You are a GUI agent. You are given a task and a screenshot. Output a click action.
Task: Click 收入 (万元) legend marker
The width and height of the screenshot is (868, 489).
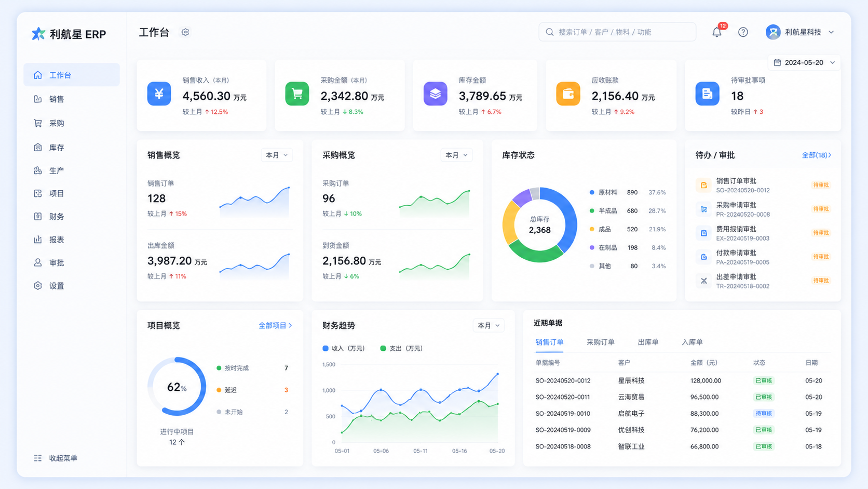[325, 348]
